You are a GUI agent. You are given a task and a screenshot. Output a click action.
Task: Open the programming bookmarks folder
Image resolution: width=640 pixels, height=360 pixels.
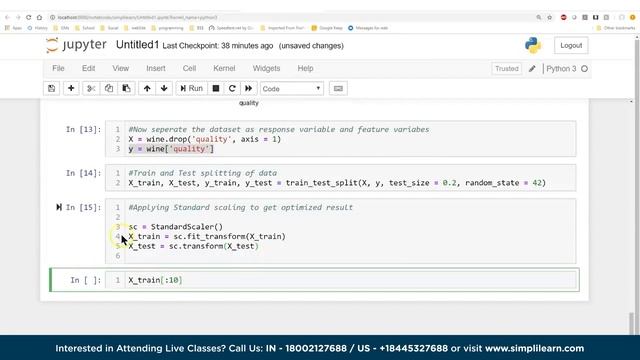[x=167, y=28]
